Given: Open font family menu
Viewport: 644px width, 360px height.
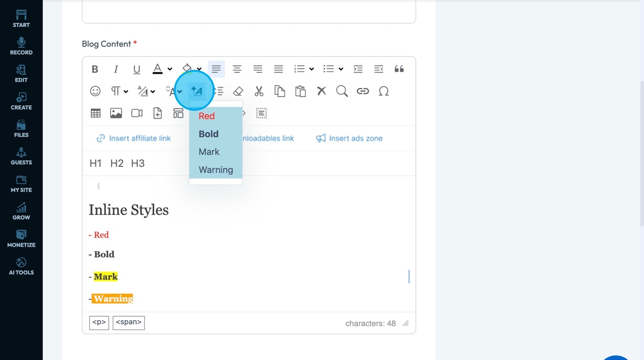Looking at the screenshot, I should click(x=146, y=91).
